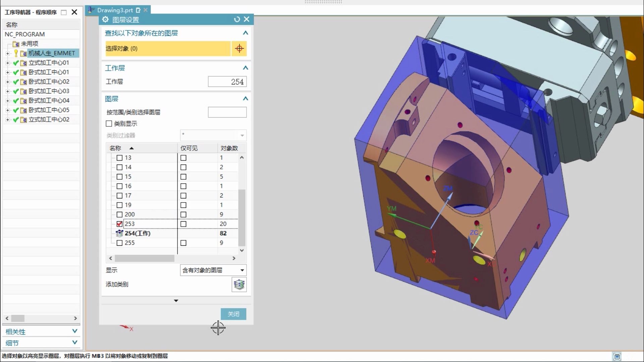This screenshot has width=644, height=362.
Task: Click the 工作层 input field showing 254
Action: pos(227,82)
